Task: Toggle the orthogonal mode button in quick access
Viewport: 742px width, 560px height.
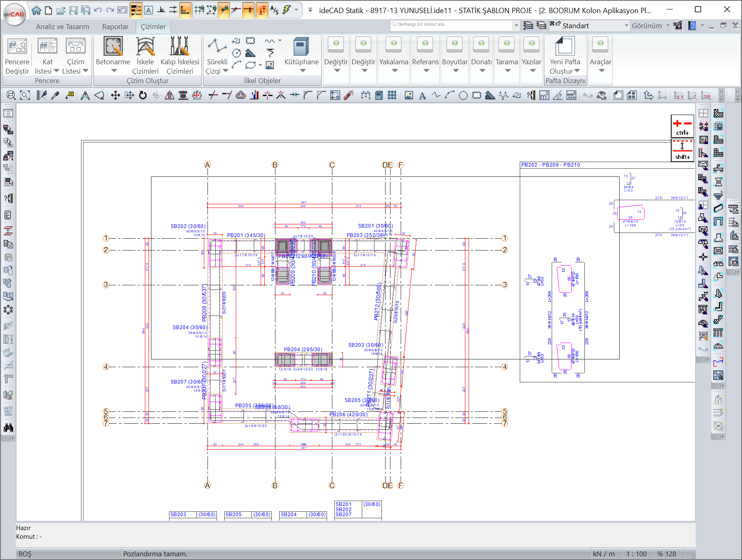Action: tap(185, 10)
